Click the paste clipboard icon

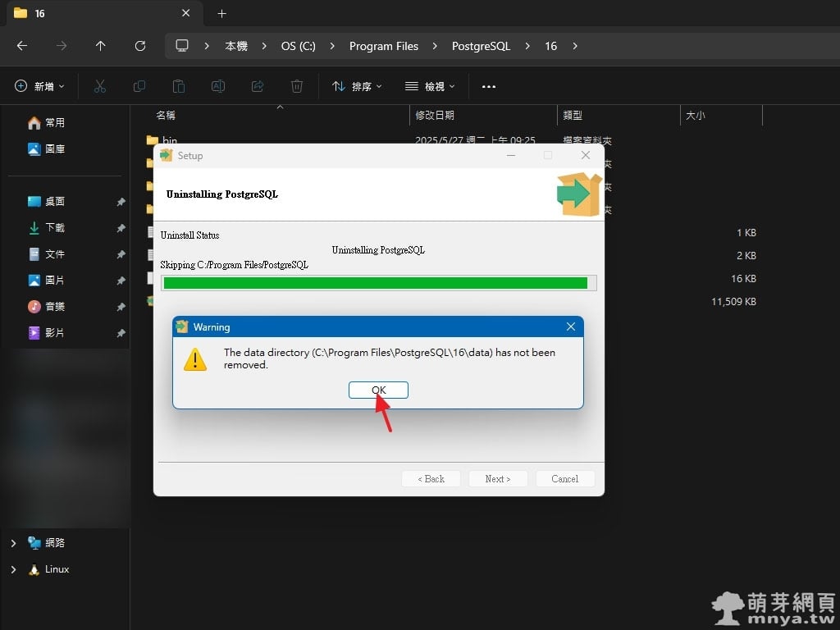pos(179,86)
